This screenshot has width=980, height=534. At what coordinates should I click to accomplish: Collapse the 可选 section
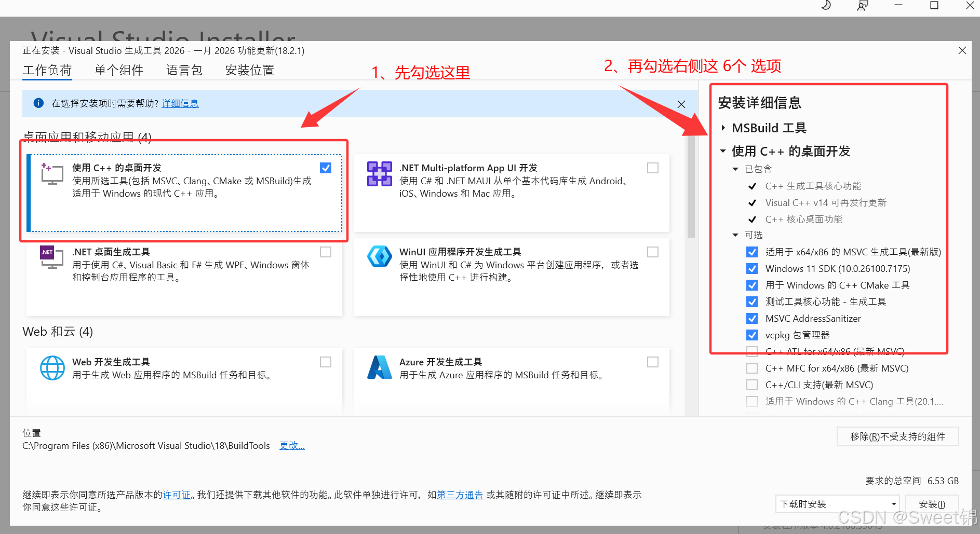tap(735, 235)
